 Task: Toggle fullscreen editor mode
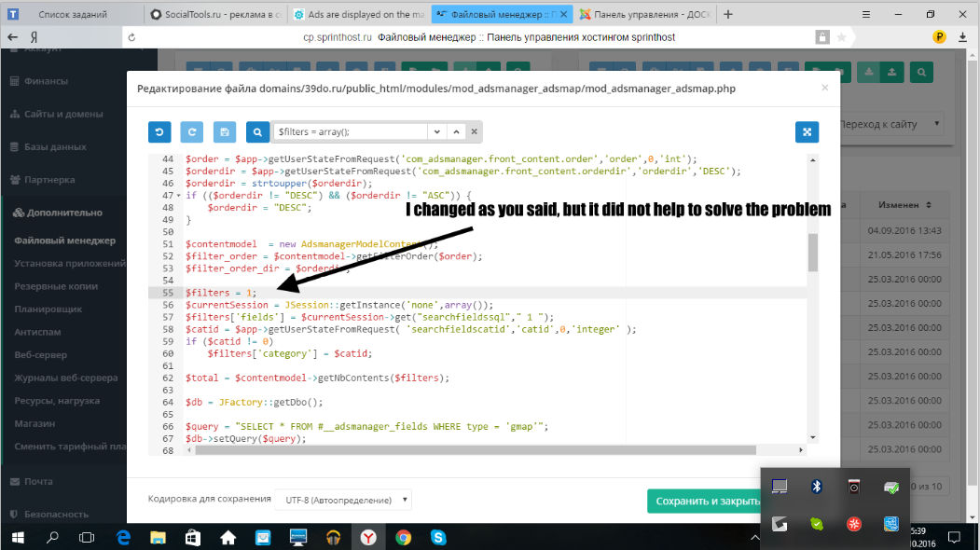point(807,131)
